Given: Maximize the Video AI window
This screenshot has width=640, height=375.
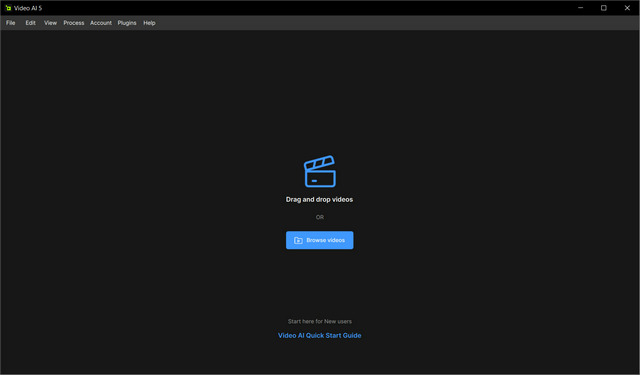Looking at the screenshot, I should (x=604, y=8).
